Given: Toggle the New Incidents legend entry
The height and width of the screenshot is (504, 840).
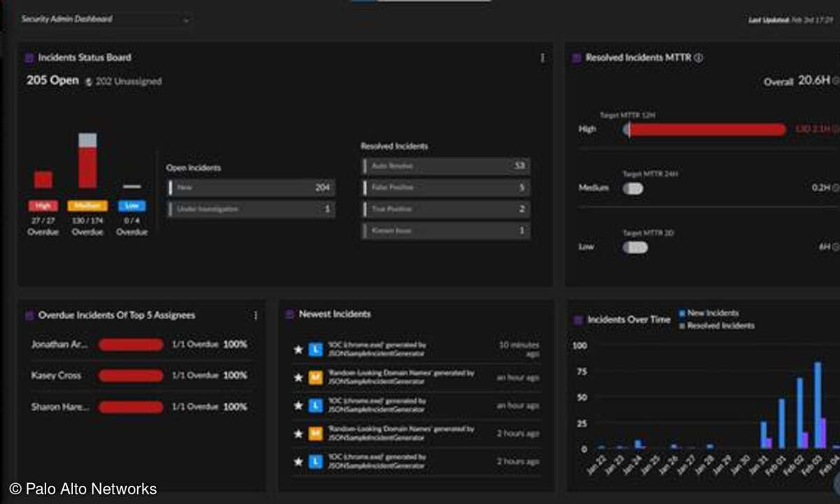Looking at the screenshot, I should point(708,313).
